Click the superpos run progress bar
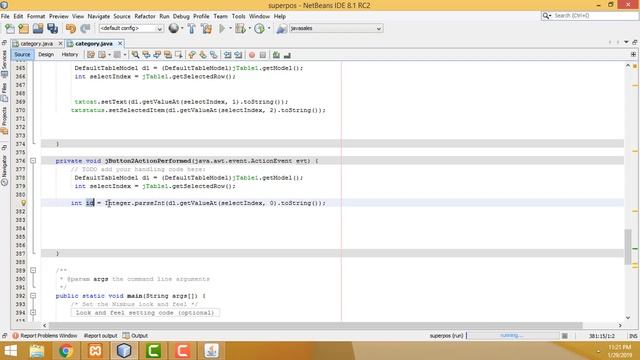The image size is (640, 360). point(513,336)
